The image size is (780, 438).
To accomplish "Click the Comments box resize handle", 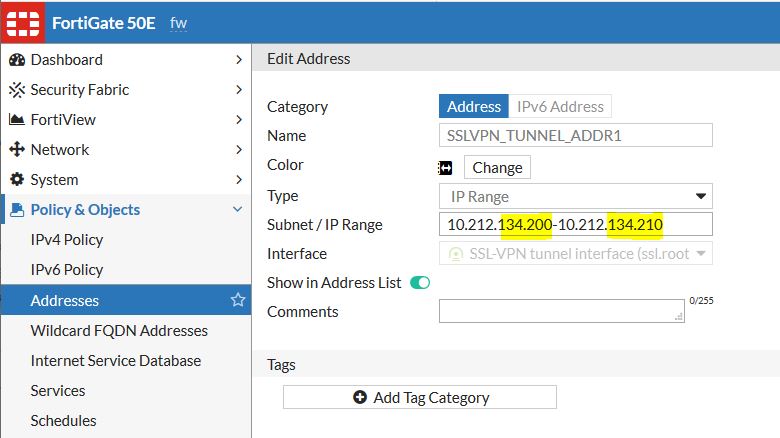I will click(679, 317).
